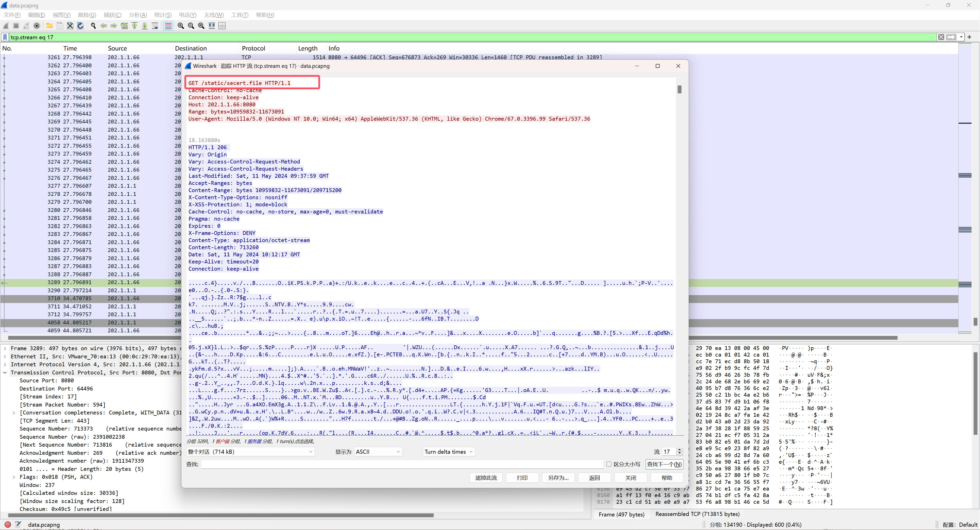Click the 查找 search input field

(x=401, y=464)
